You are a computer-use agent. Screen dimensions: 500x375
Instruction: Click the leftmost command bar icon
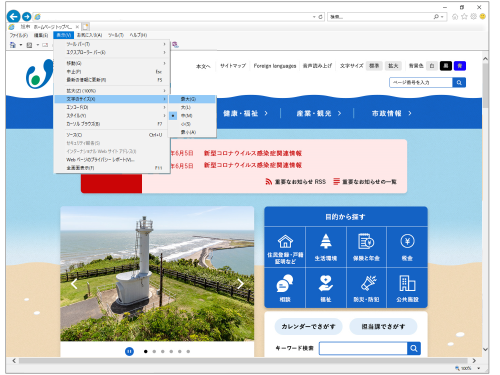[13, 45]
